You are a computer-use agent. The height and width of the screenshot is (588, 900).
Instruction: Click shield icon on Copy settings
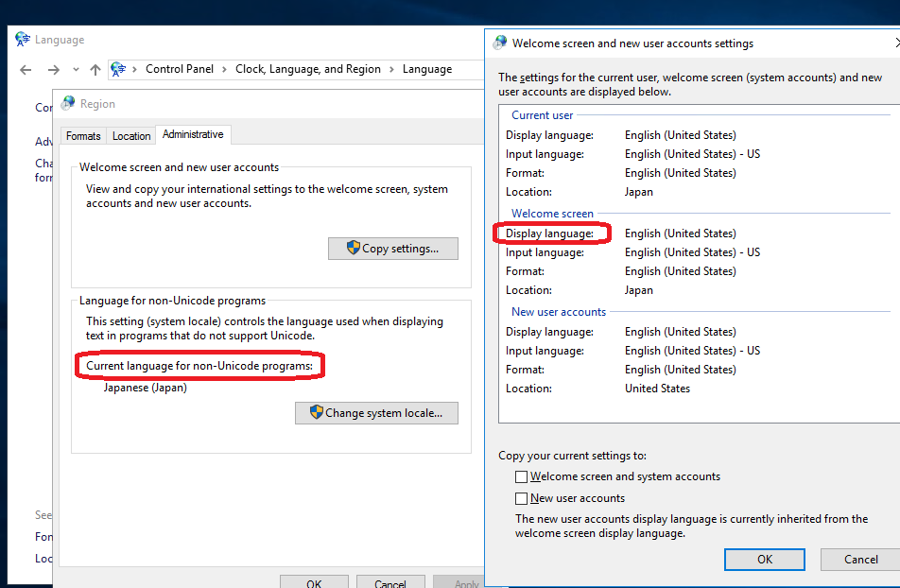click(x=353, y=248)
